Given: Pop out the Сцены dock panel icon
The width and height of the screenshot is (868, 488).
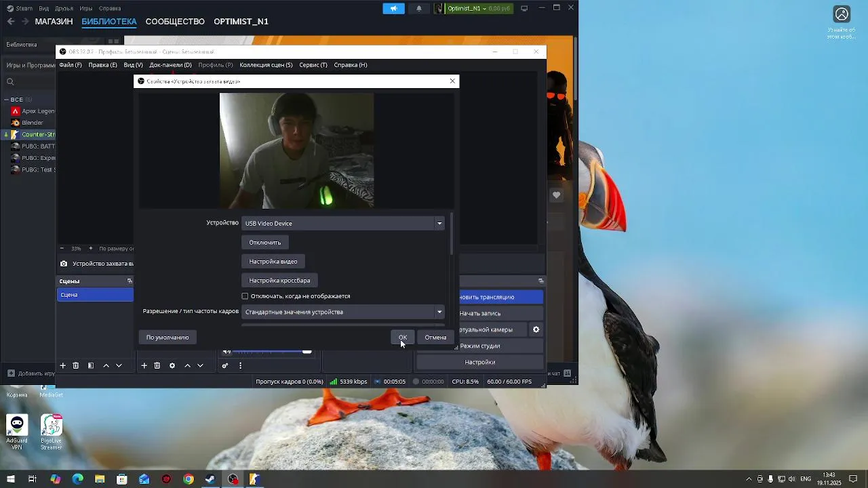Looking at the screenshot, I should [x=130, y=281].
